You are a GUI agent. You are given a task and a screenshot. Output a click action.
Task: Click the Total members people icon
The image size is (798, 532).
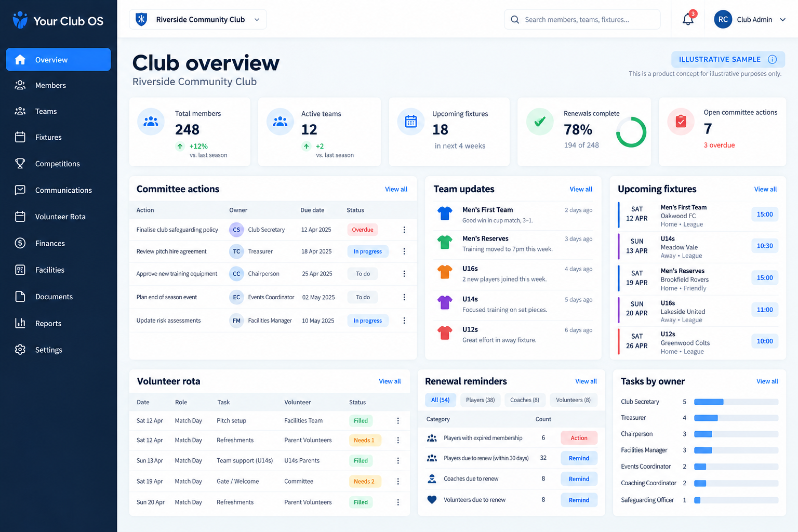pos(151,122)
